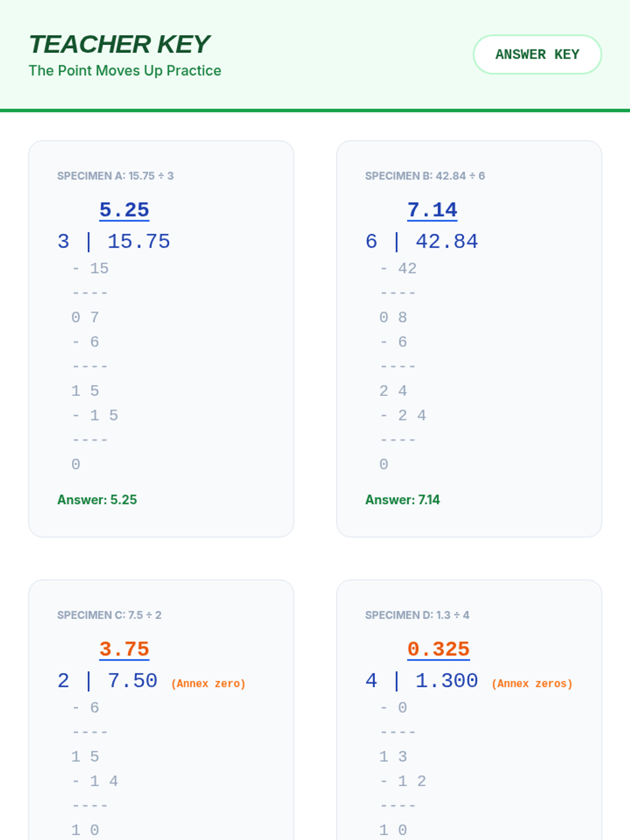Viewport: 630px width, 840px height.
Task: Click the '(Annex zero)' note
Action: [208, 684]
